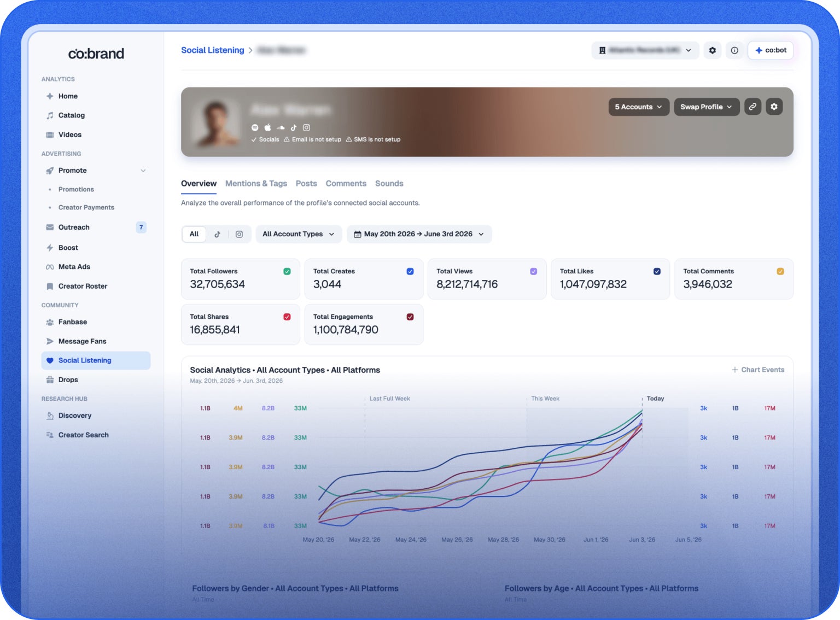Click the Apple Music icon under profile name

click(x=268, y=127)
